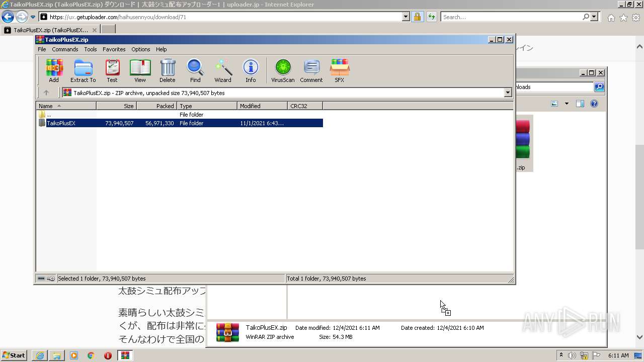Open IE favorites star icon
644x362 pixels.
click(x=623, y=18)
